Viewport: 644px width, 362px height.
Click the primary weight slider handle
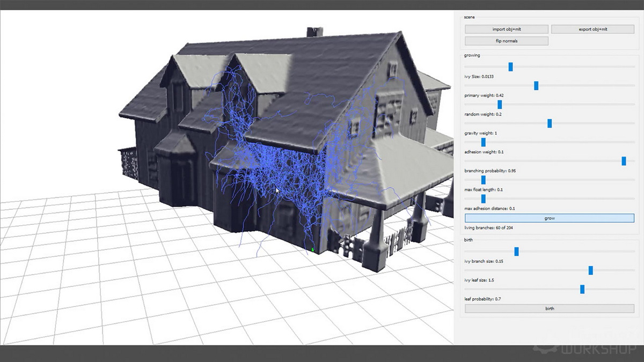[x=536, y=85]
